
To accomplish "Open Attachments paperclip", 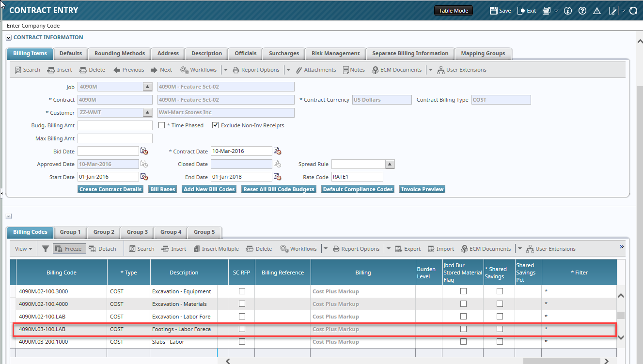I will (x=316, y=70).
